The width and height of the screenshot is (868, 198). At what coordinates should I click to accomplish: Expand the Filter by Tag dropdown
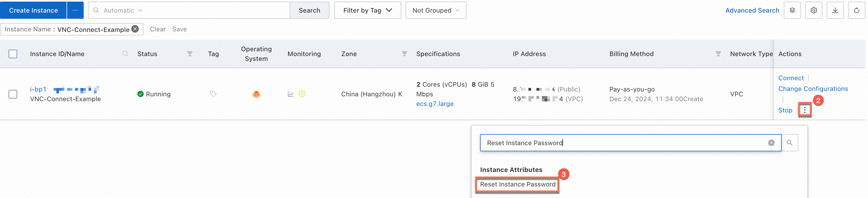pyautogui.click(x=367, y=10)
